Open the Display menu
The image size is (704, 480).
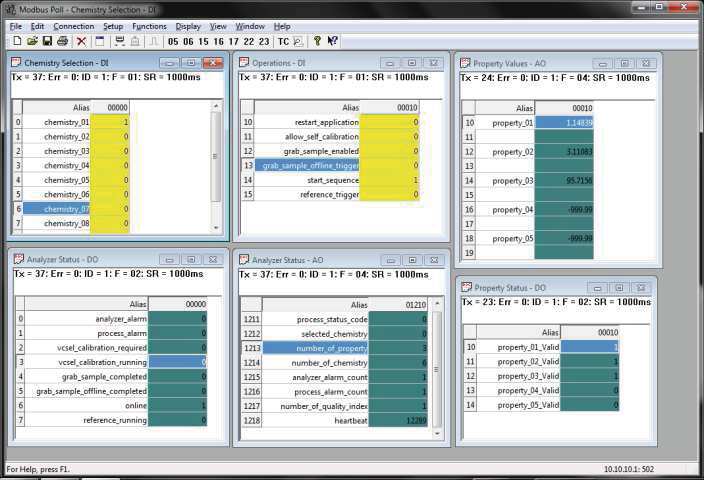(x=188, y=26)
